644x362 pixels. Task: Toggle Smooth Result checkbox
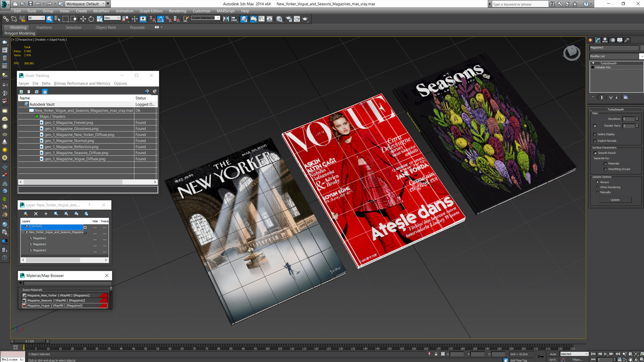[x=595, y=153]
